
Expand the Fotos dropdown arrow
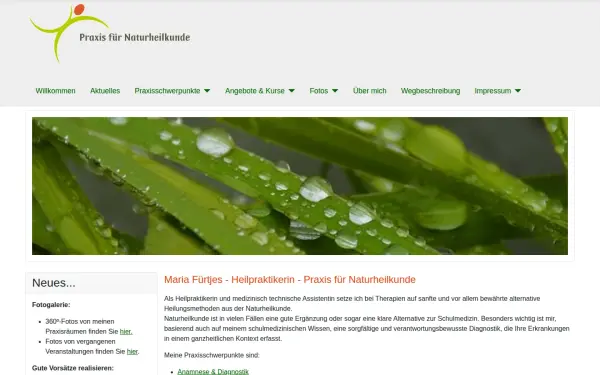point(335,91)
